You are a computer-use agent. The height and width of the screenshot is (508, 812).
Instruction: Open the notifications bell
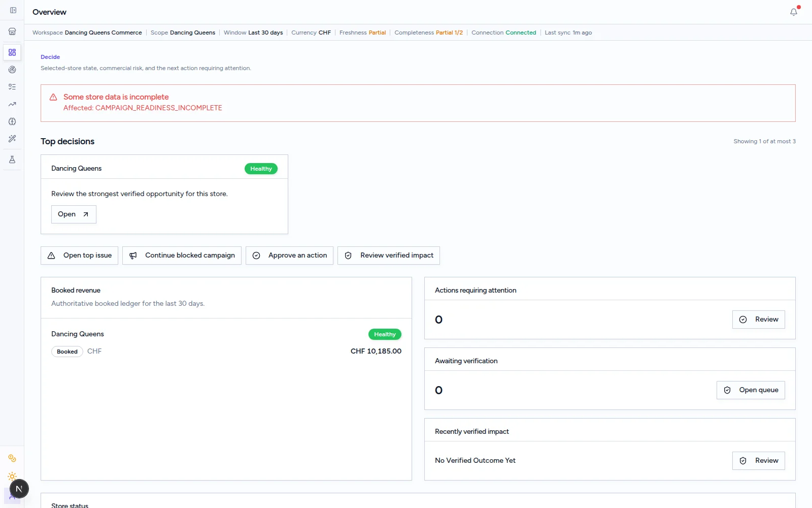[x=794, y=12]
